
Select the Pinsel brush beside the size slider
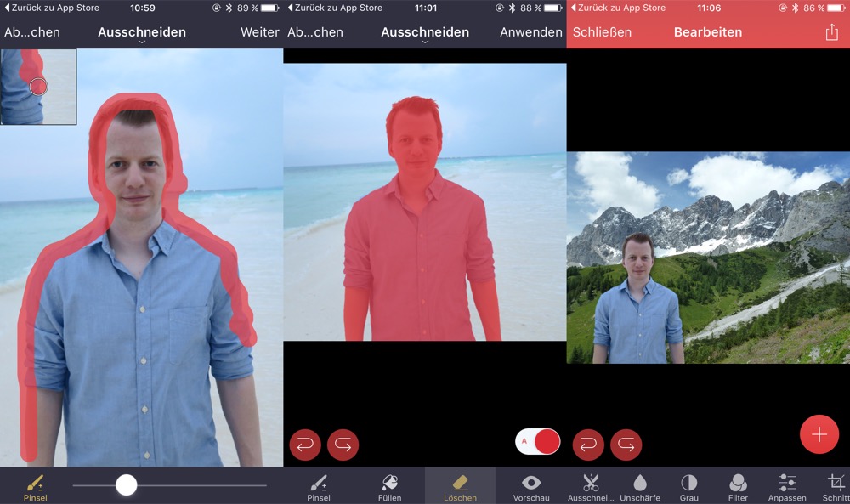point(35,486)
